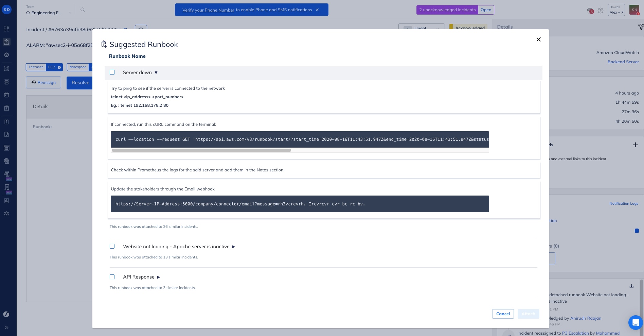
Task: Check the Server down runbook checkbox
Action: 112,72
